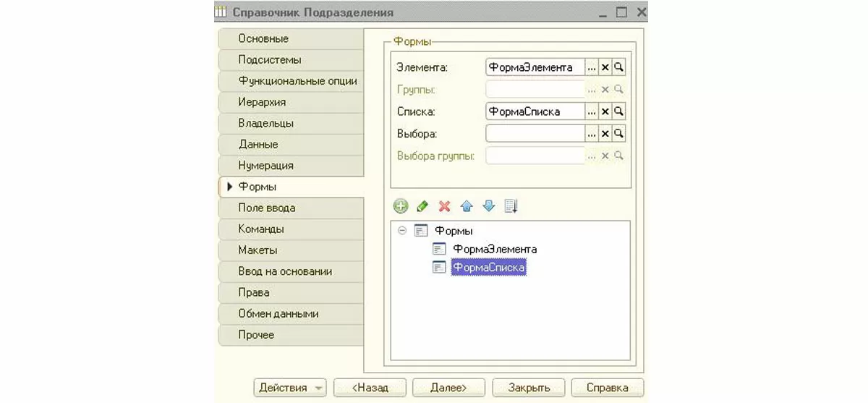The image size is (868, 403).
Task: Open the Действия dropdown button
Action: [290, 388]
